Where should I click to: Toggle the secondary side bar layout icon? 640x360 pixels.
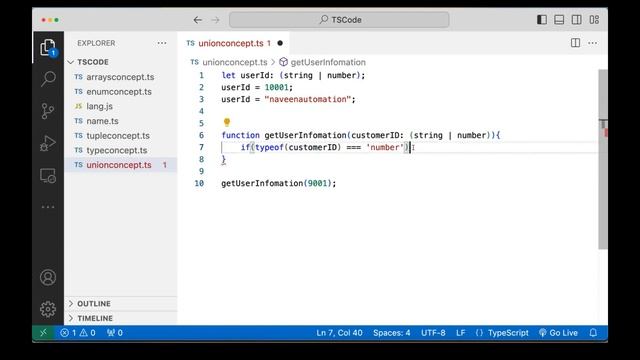[x=577, y=20]
